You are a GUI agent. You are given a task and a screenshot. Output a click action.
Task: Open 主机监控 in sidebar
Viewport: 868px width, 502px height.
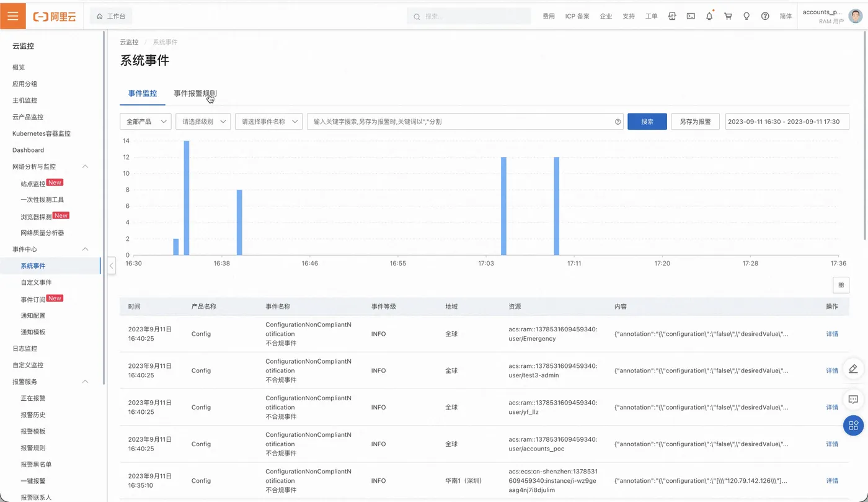pos(25,101)
